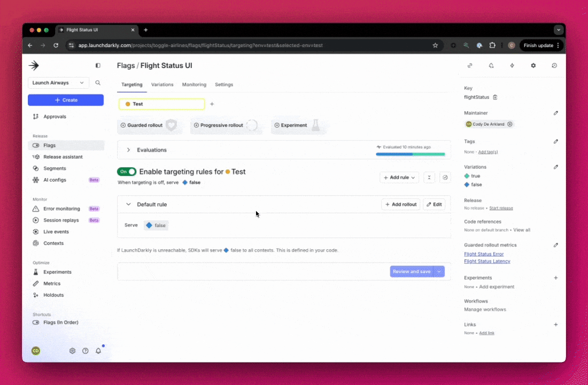Click the LaunchDarkly logo icon
588x385 pixels.
34,65
